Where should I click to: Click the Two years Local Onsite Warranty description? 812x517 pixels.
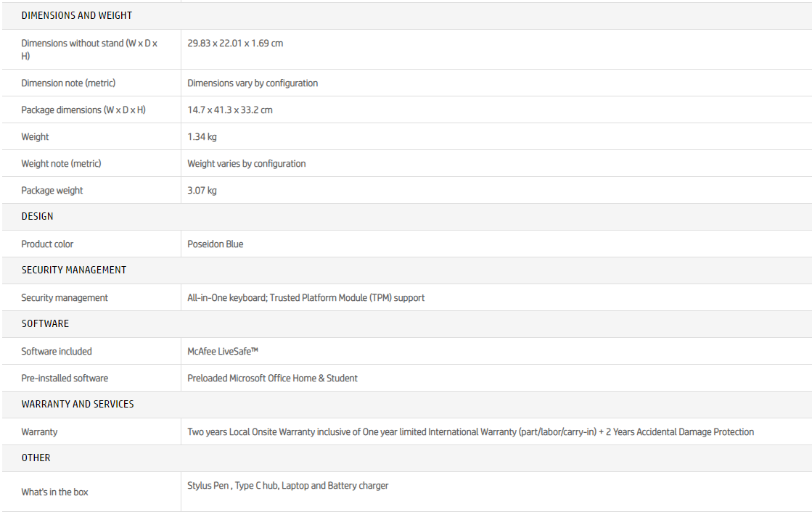(x=470, y=432)
